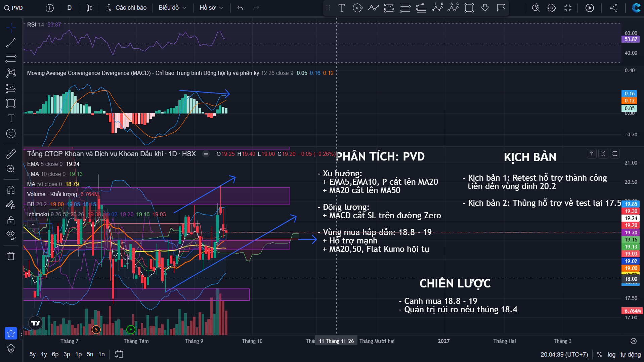
Task: Collapse the indicator legend chevron
Action: click(x=33, y=224)
